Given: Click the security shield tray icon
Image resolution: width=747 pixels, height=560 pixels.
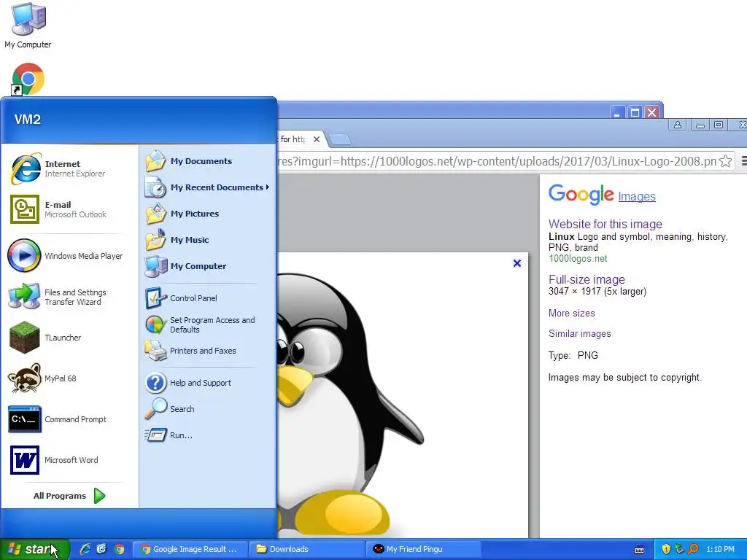Looking at the screenshot, I should [666, 549].
